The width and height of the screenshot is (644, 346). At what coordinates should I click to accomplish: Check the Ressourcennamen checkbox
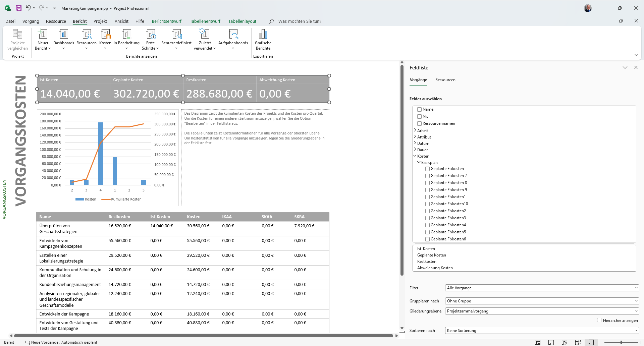[419, 123]
